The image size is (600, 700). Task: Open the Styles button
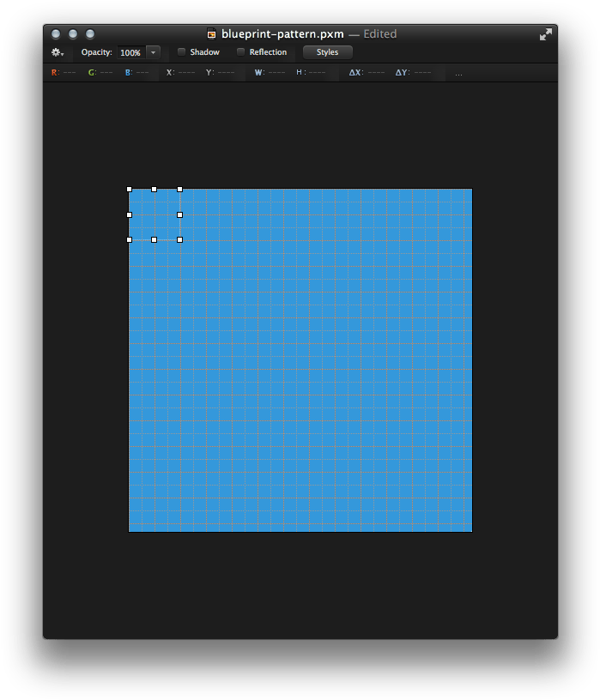point(327,52)
